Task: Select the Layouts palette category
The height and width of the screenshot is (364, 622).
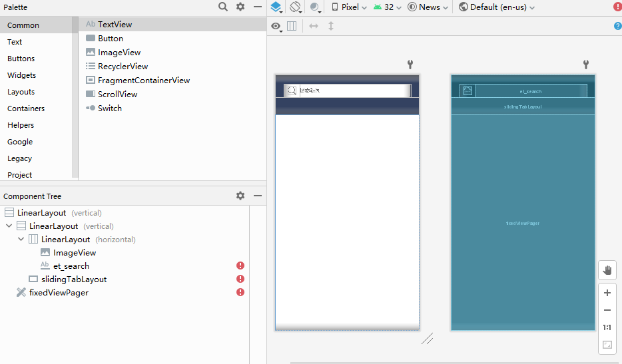Action: point(21,92)
